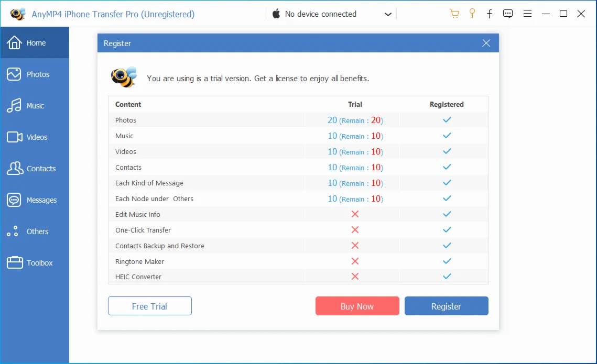
Task: Click Registered checkmark for Each Kind of Message
Action: pos(447,183)
